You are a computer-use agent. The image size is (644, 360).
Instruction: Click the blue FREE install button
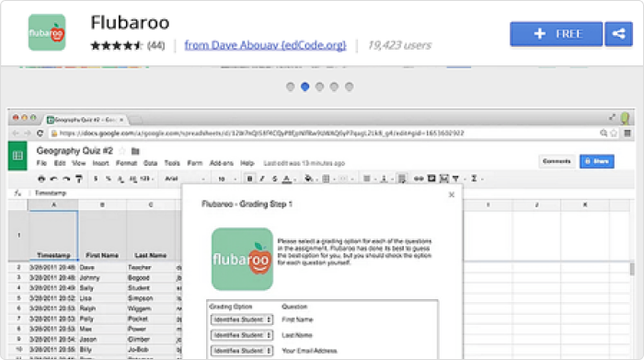click(556, 34)
